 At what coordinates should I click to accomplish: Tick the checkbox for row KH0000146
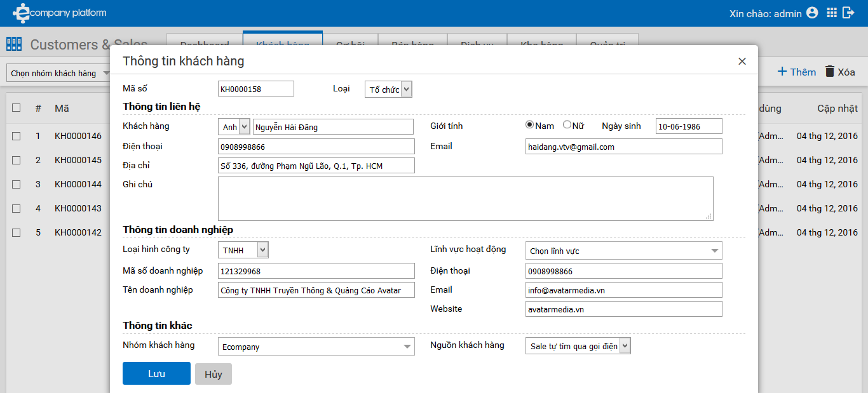(x=17, y=136)
